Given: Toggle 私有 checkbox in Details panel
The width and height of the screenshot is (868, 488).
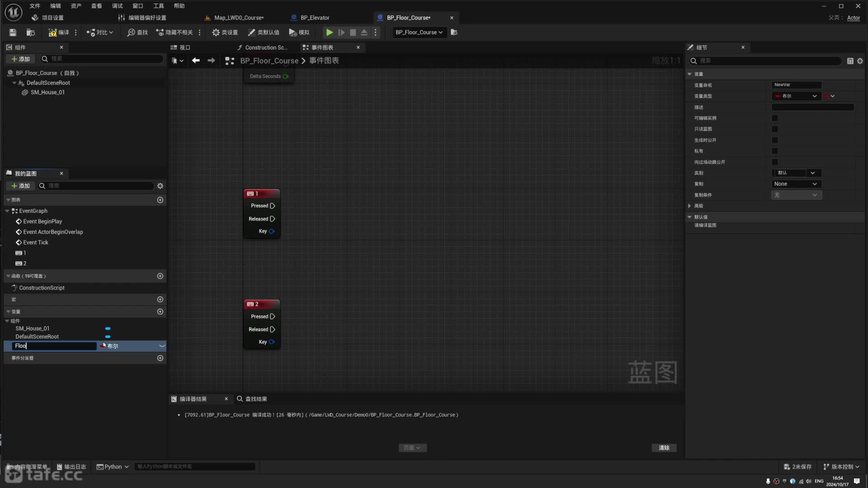Looking at the screenshot, I should point(775,151).
